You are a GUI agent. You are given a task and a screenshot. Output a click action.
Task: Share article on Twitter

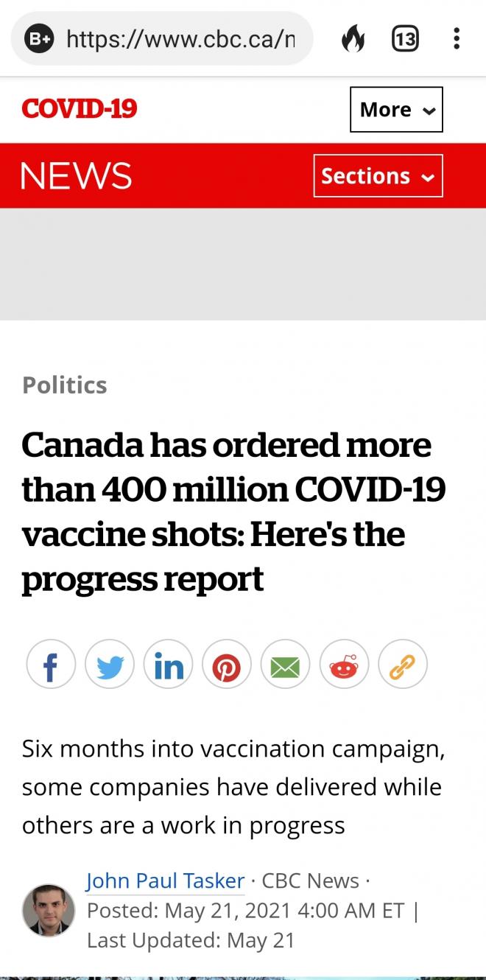pyautogui.click(x=110, y=665)
